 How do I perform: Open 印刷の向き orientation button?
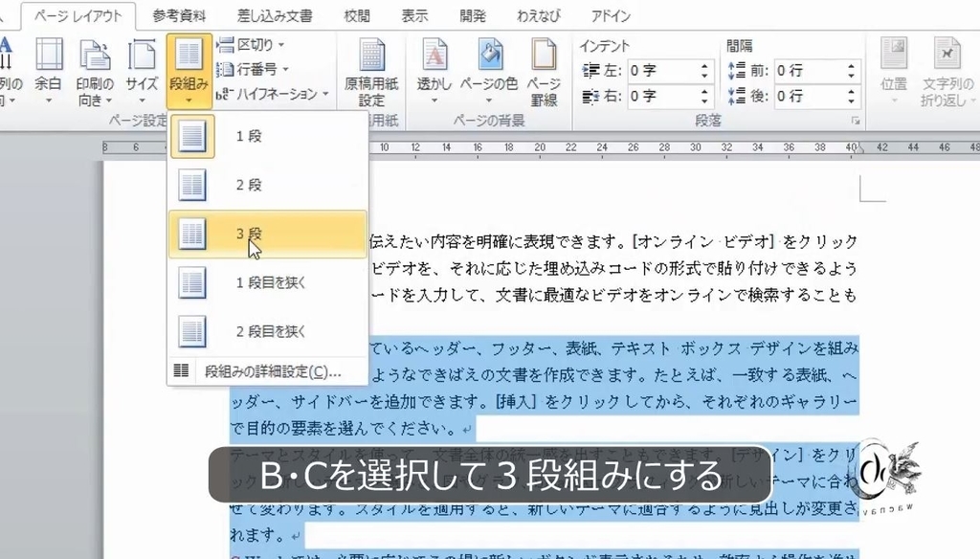tap(95, 71)
